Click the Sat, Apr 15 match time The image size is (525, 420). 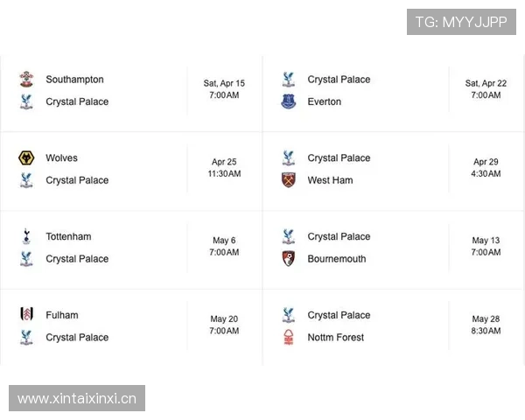click(224, 89)
